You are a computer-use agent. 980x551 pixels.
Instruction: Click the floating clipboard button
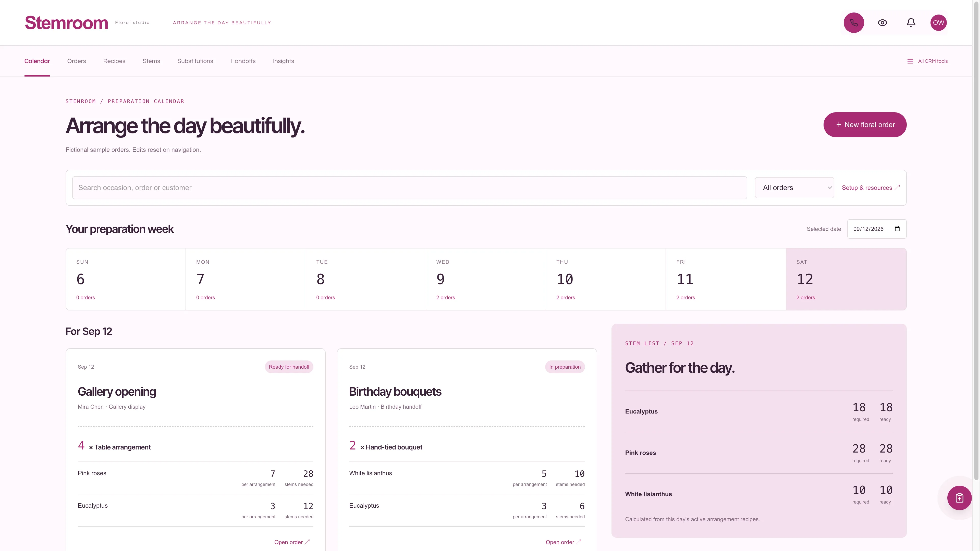pos(959,498)
